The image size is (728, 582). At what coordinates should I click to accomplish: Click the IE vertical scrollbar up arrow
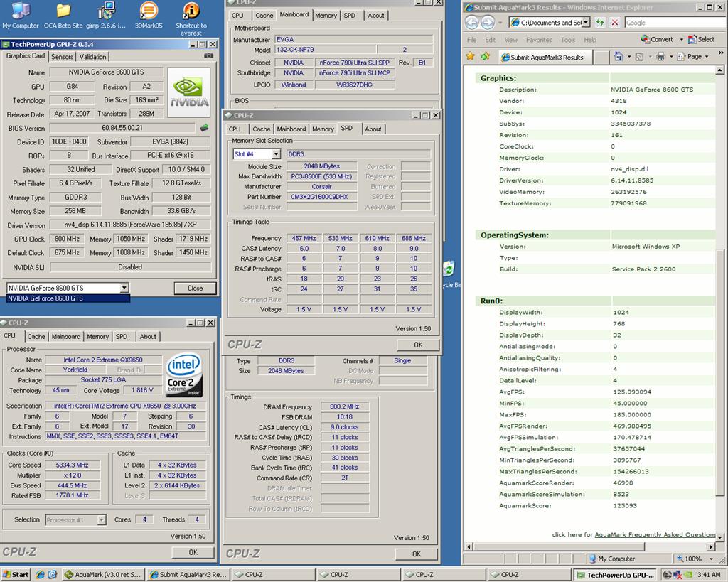click(x=719, y=70)
